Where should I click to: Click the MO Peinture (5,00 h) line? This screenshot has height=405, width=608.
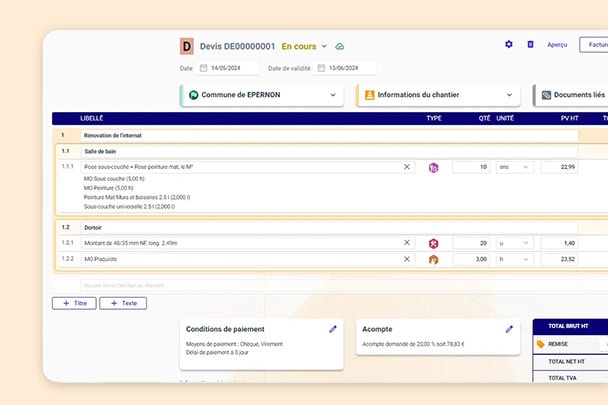109,188
